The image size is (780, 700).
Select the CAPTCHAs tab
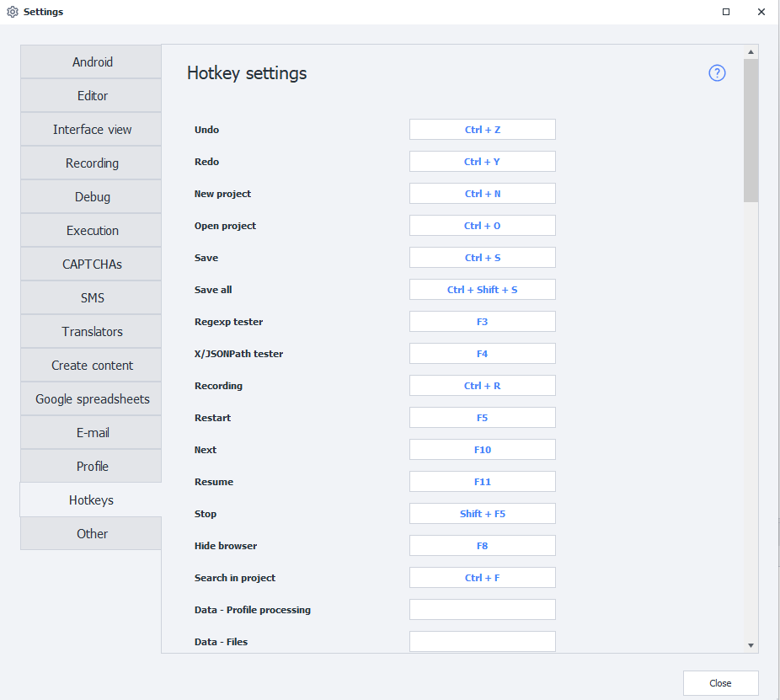92,265
